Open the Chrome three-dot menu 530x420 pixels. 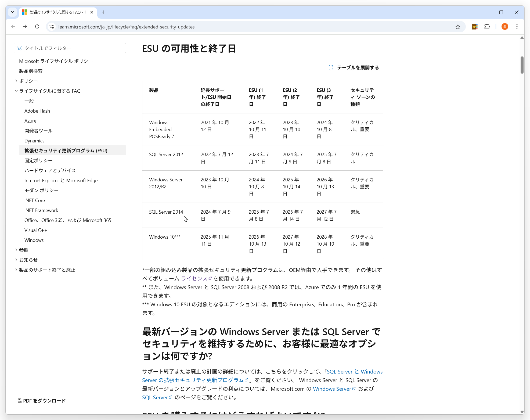point(517,27)
